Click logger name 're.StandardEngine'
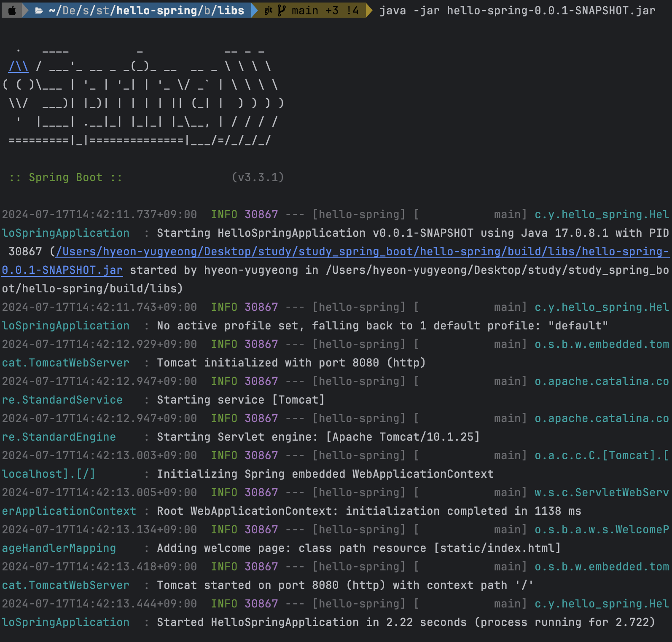Screen dimensions: 672x642 pos(59,437)
